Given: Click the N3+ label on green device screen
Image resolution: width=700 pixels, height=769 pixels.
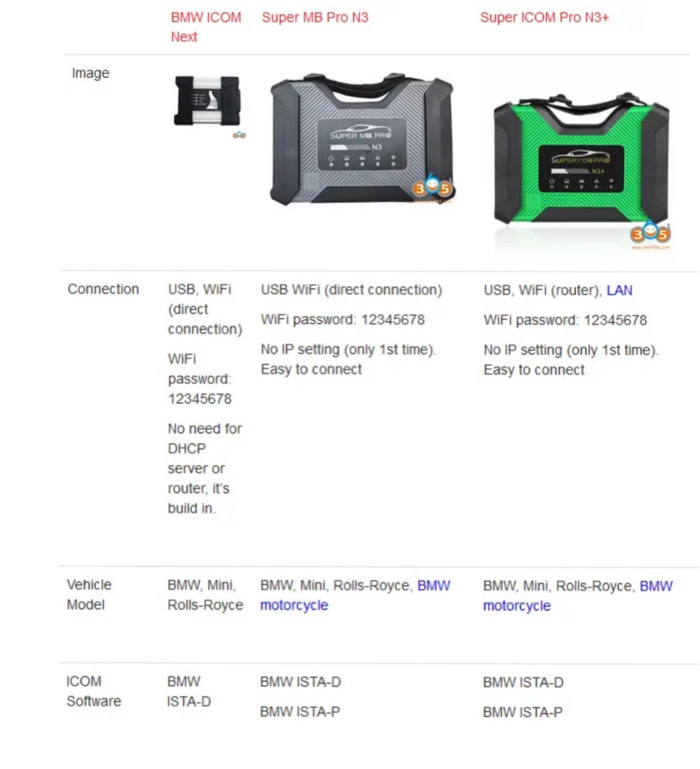Looking at the screenshot, I should tap(598, 172).
